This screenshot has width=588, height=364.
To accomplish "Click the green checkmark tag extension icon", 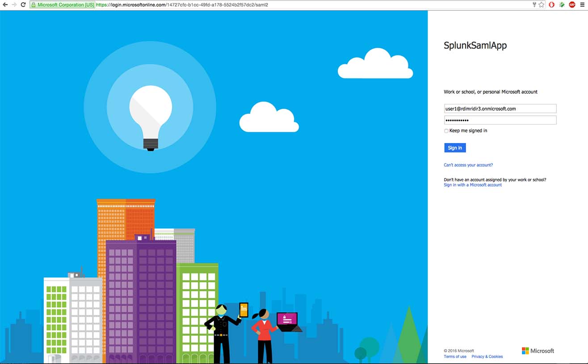I will (562, 4).
